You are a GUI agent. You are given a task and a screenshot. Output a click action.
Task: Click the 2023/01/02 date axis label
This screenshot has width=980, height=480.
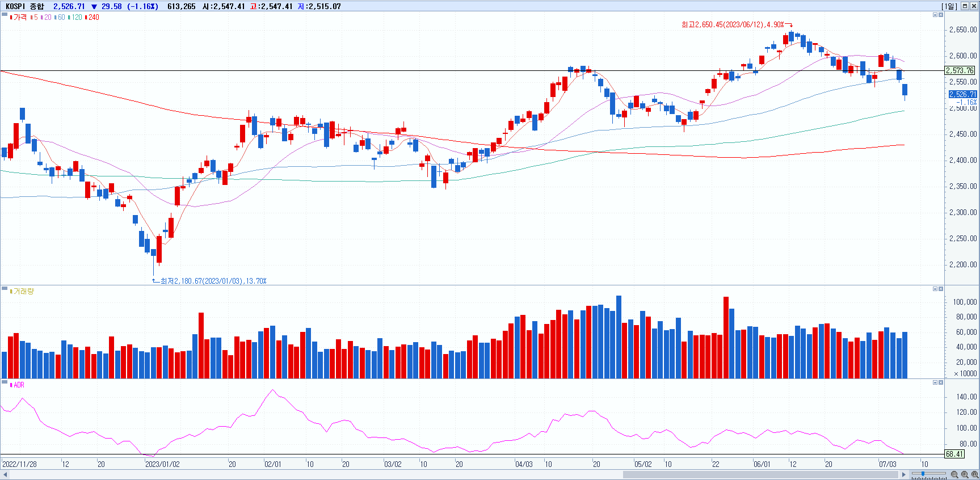pyautogui.click(x=162, y=464)
